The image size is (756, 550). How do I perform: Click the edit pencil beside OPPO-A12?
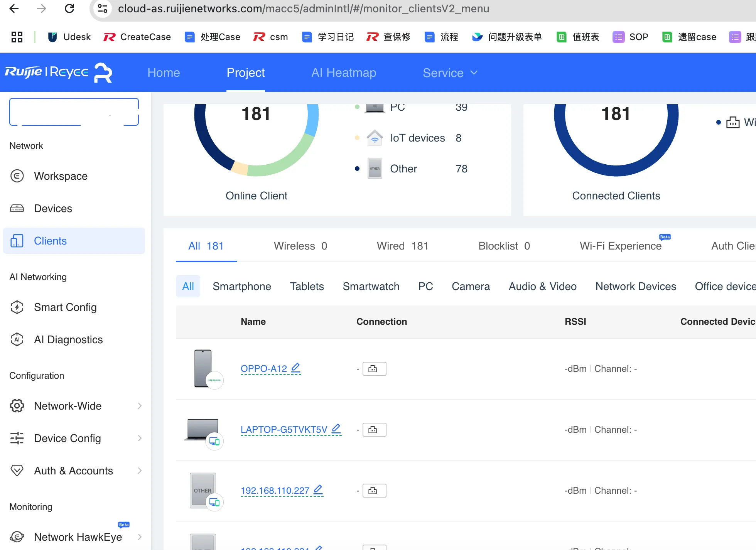(296, 368)
